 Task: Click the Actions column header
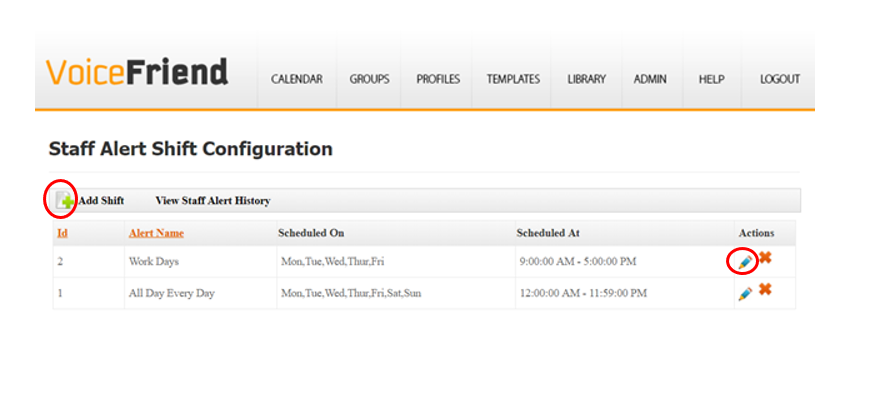click(756, 233)
